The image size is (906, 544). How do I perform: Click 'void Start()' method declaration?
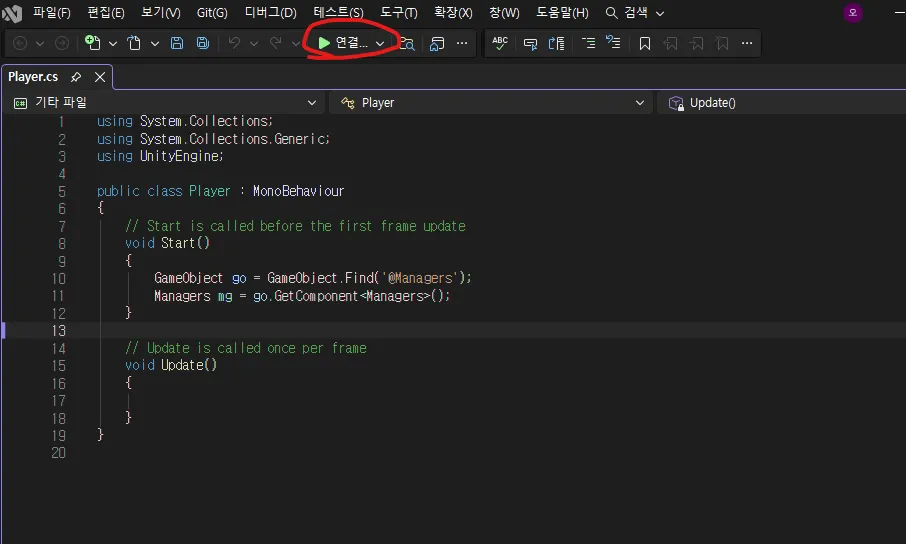[168, 243]
